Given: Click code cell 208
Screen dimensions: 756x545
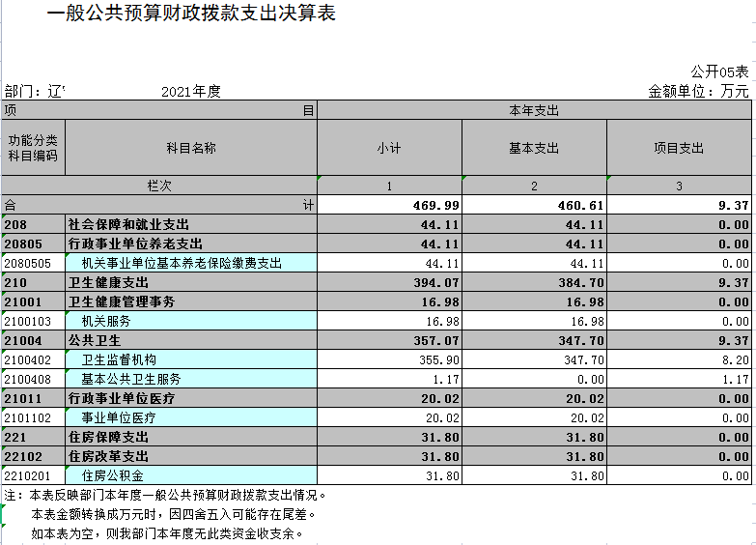Looking at the screenshot, I should 33,224.
